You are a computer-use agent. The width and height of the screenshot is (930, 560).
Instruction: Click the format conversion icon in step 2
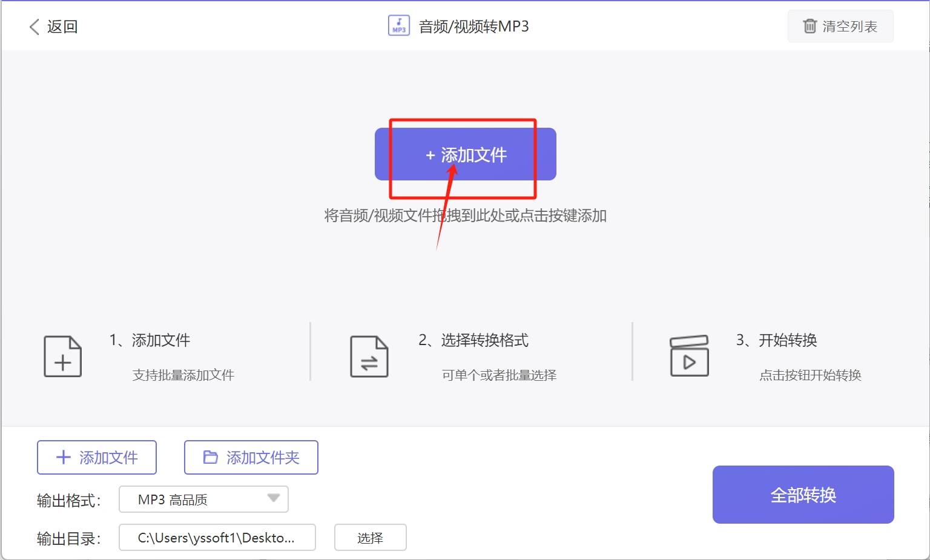tap(370, 356)
